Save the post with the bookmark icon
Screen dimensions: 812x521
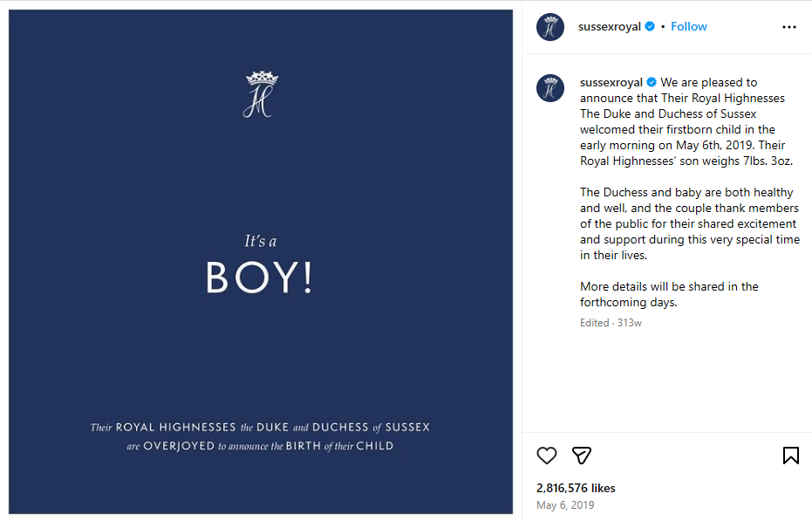pyautogui.click(x=791, y=456)
